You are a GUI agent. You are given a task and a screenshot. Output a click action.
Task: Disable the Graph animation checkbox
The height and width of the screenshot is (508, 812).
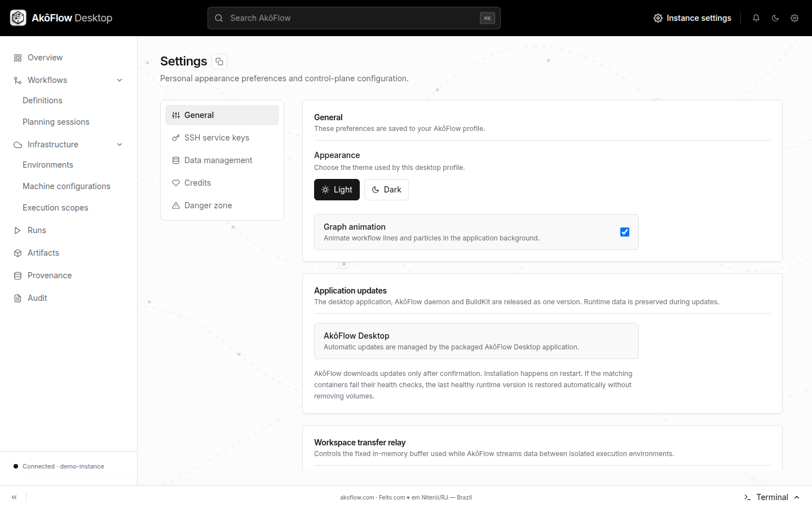(x=625, y=232)
